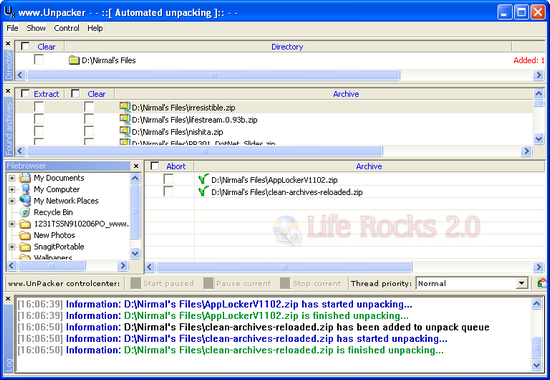Click unpack queue horizontal scroll left arrow
Viewport: 550px width, 380px height.
tap(150, 267)
